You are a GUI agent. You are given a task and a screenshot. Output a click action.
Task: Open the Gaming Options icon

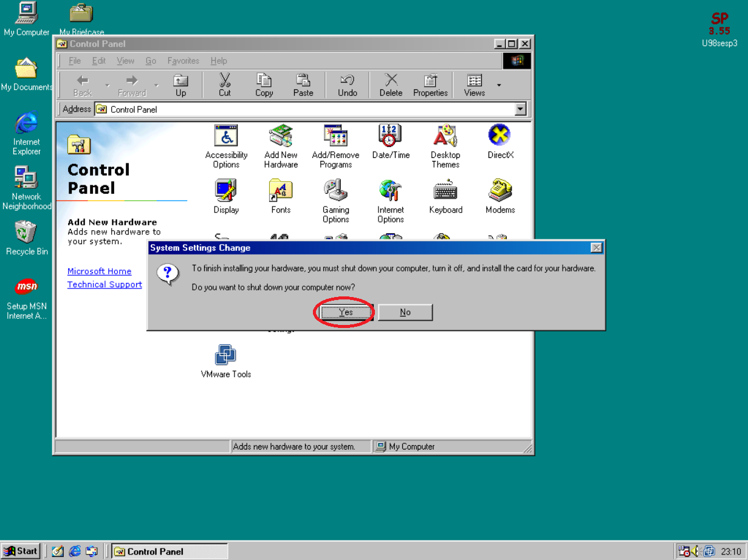pyautogui.click(x=335, y=191)
